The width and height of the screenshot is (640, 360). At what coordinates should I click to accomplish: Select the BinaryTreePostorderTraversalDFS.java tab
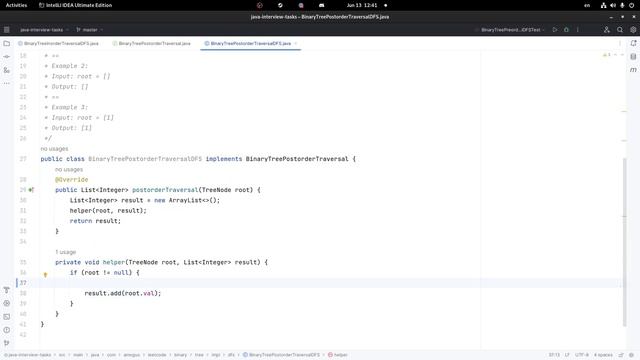(251, 43)
